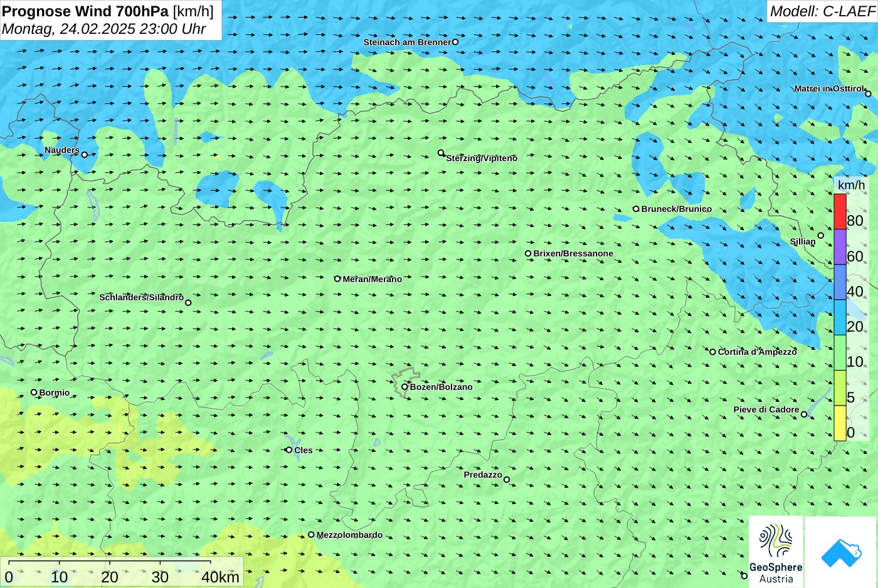The height and width of the screenshot is (588, 878).
Task: Click the Cortina d'Ampezzo map marker
Action: [x=712, y=352]
